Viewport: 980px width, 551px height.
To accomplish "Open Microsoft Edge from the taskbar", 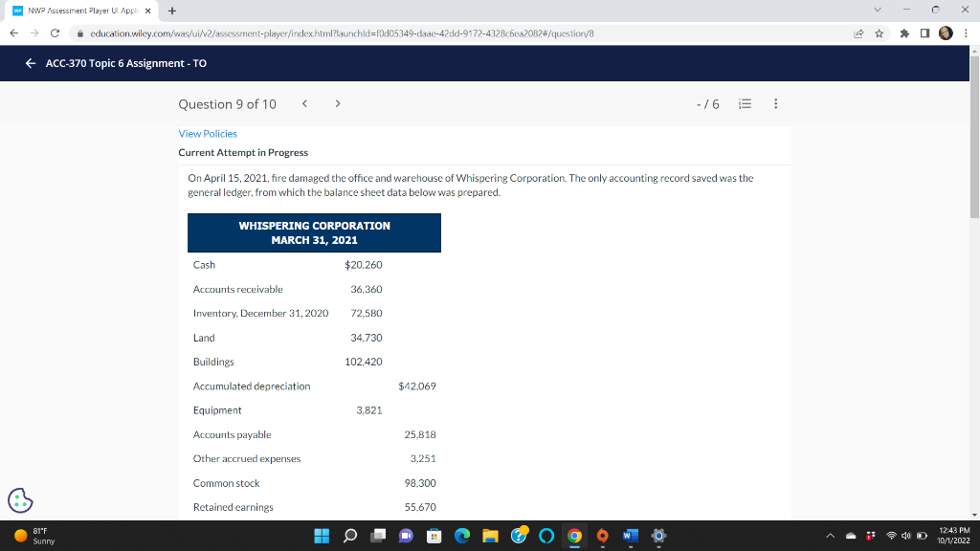I will click(x=462, y=536).
